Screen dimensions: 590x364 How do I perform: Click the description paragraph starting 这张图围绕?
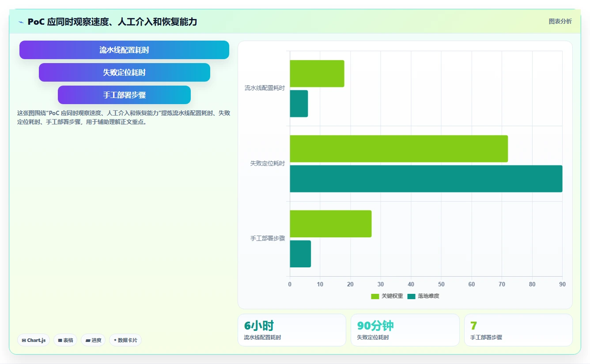124,117
